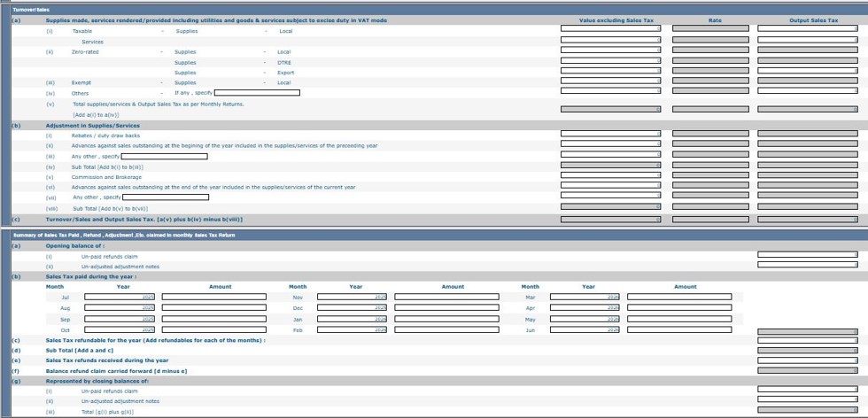Click the Jun Year field
The height and width of the screenshot is (418, 868).
pos(585,329)
